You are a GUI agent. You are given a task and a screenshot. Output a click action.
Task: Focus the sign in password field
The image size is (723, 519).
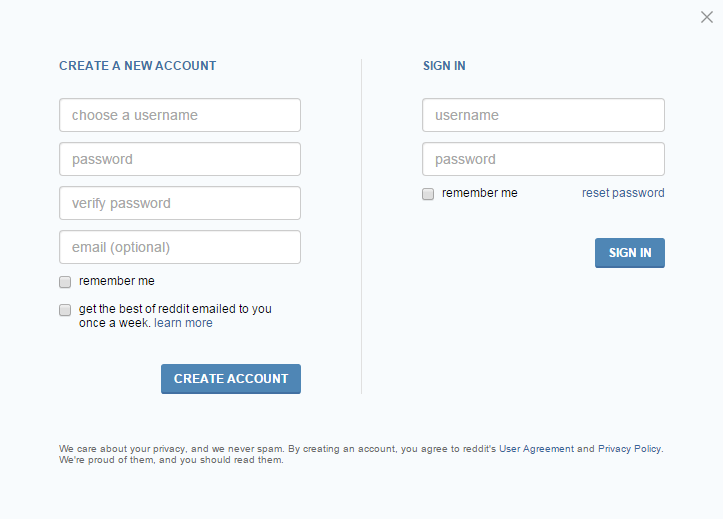(543, 159)
